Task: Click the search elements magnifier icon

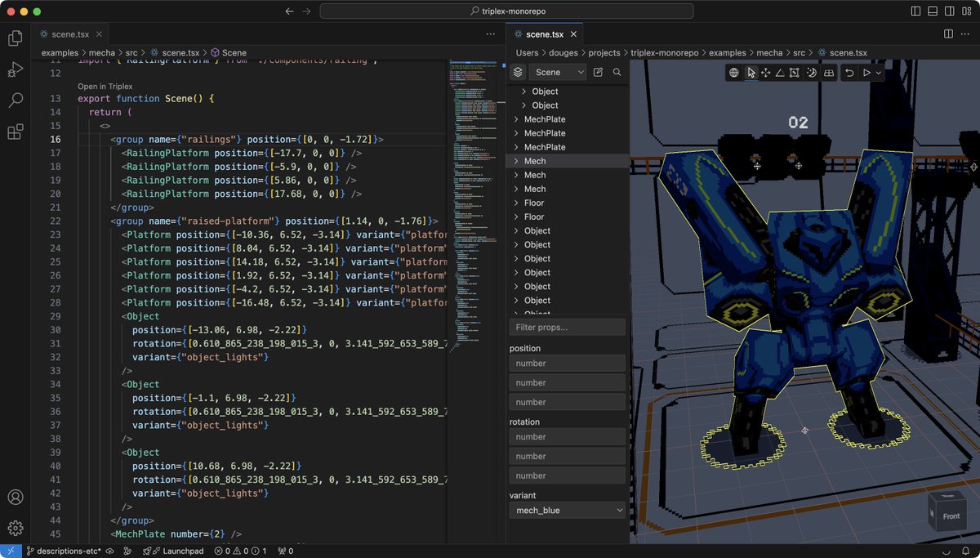Action: (x=617, y=72)
